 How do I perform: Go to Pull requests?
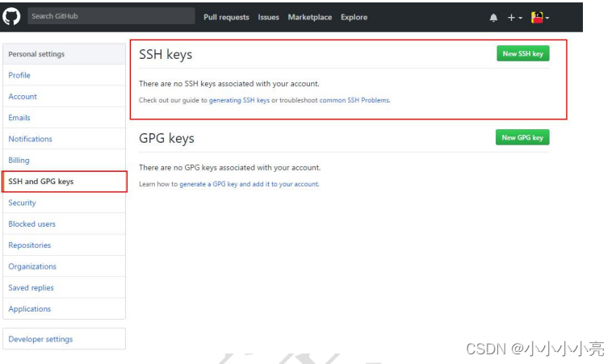coord(226,17)
